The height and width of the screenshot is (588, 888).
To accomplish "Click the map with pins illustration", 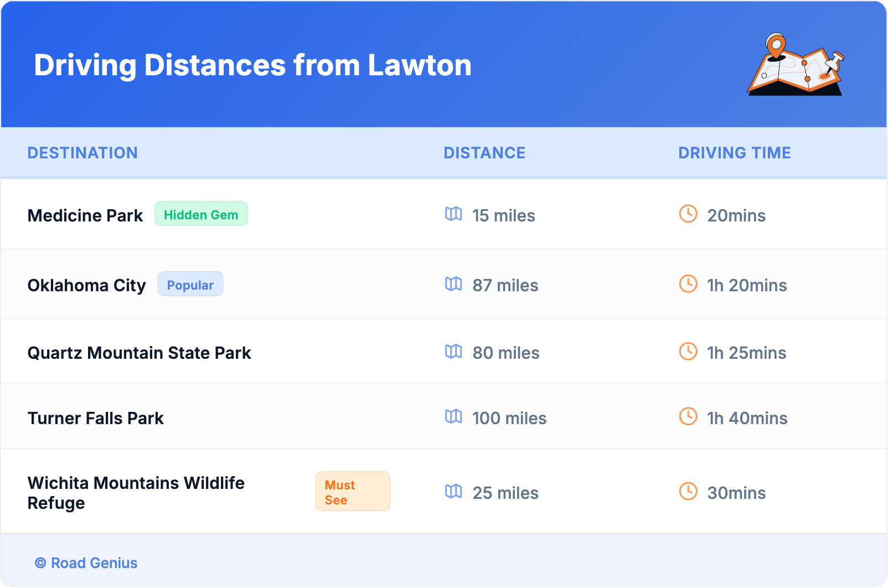I will click(796, 65).
